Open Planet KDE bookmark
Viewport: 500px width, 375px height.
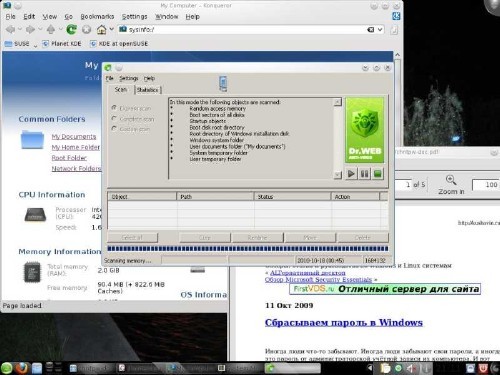(62, 44)
